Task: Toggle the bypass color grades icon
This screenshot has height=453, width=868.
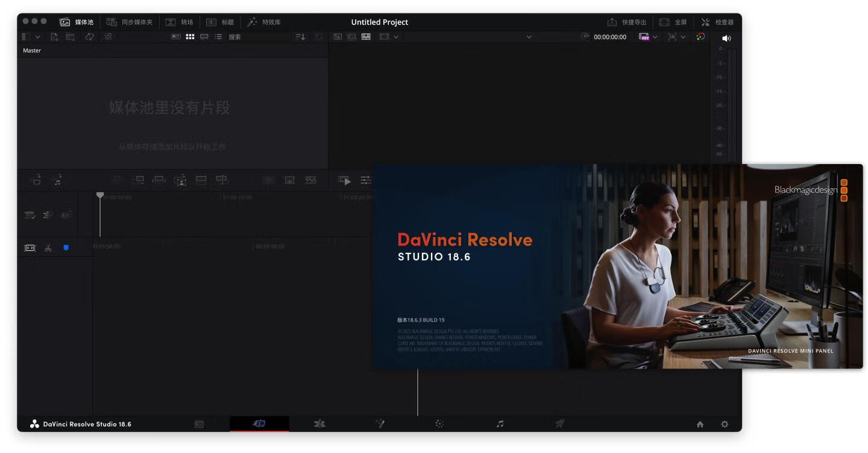Action: point(700,36)
